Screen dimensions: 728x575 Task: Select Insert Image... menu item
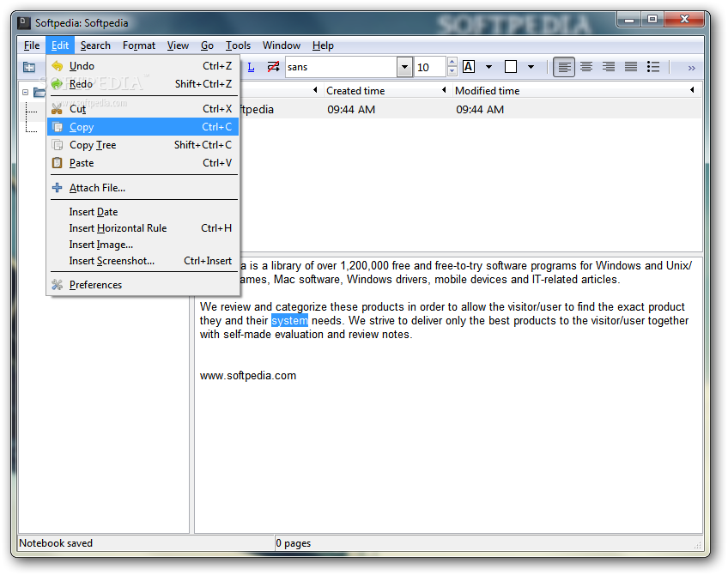(143, 245)
